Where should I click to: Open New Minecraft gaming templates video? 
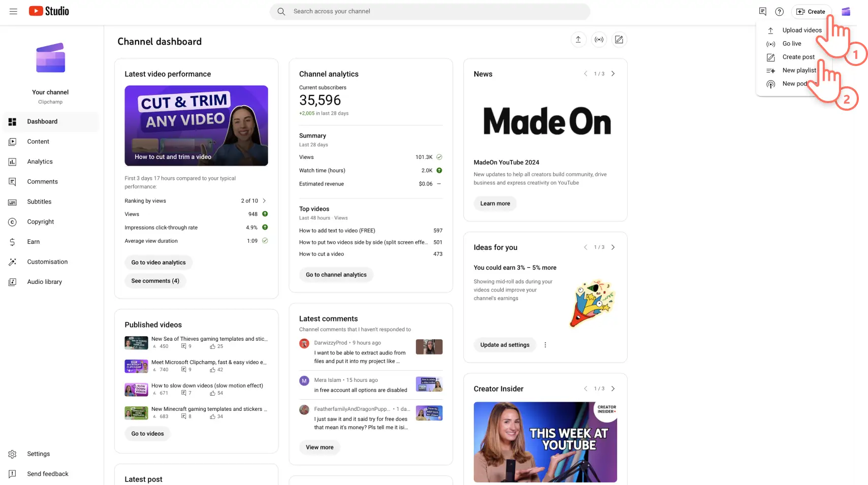pyautogui.click(x=197, y=413)
